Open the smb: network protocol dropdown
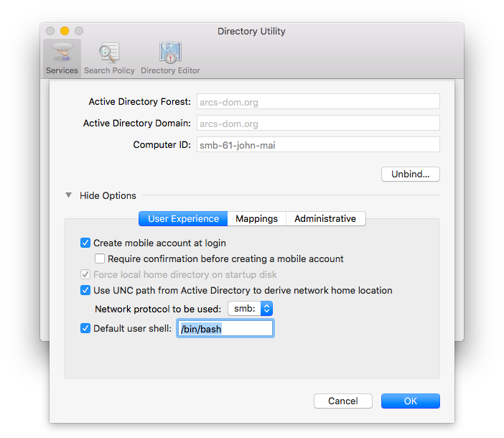This screenshot has height=438, width=504. (251, 309)
